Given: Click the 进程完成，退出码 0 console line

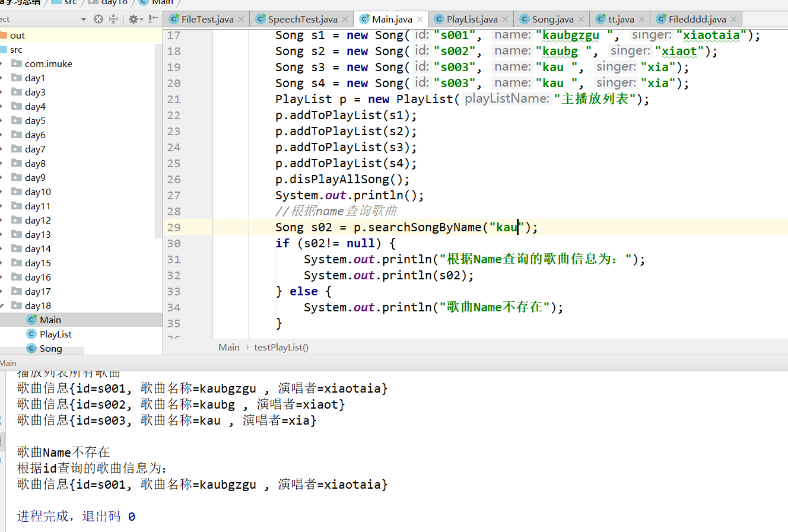Looking at the screenshot, I should pos(76,516).
